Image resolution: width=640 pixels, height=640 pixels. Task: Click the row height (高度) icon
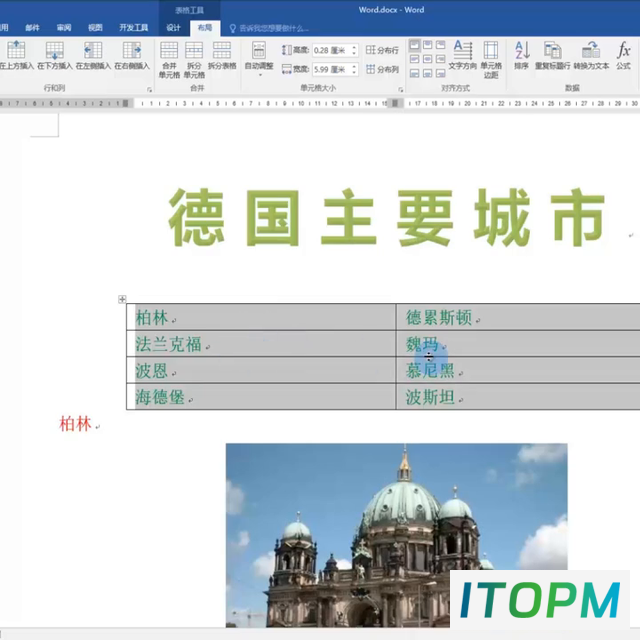(287, 50)
